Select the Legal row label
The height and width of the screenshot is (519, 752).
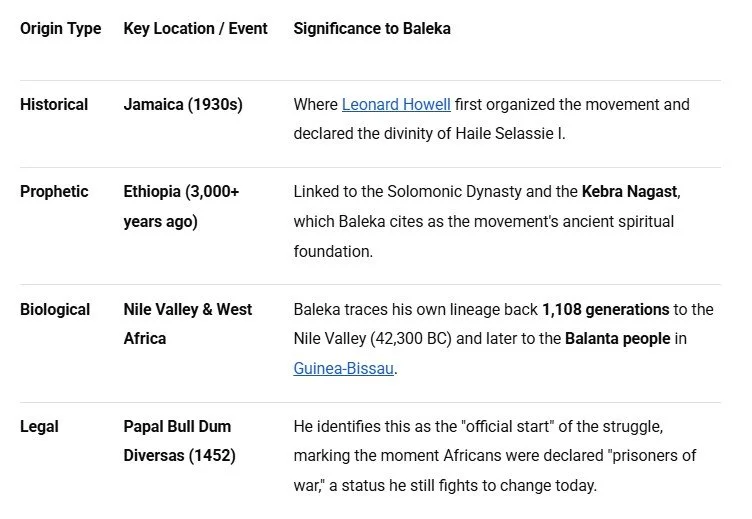coord(39,427)
